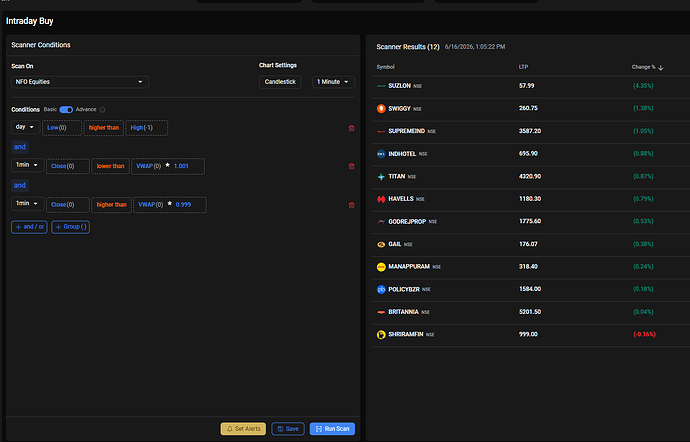Click SUZLON LTP value 57.99
The image size is (690, 442).
pyautogui.click(x=526, y=86)
